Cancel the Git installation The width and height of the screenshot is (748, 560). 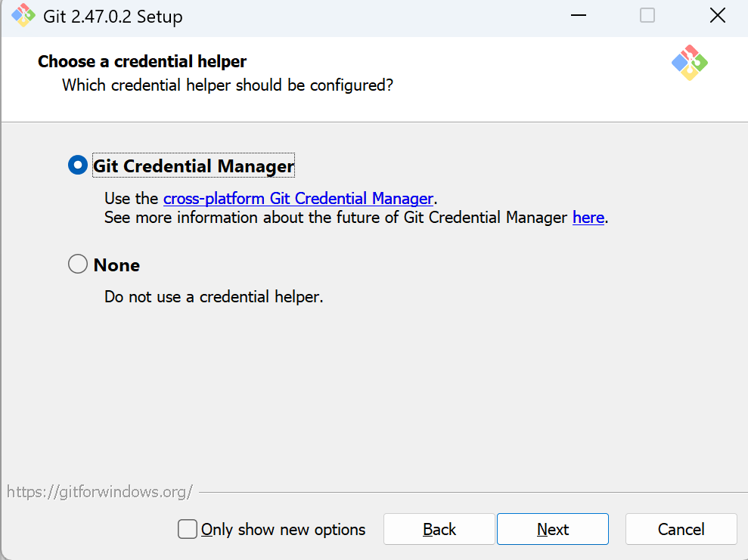(681, 529)
